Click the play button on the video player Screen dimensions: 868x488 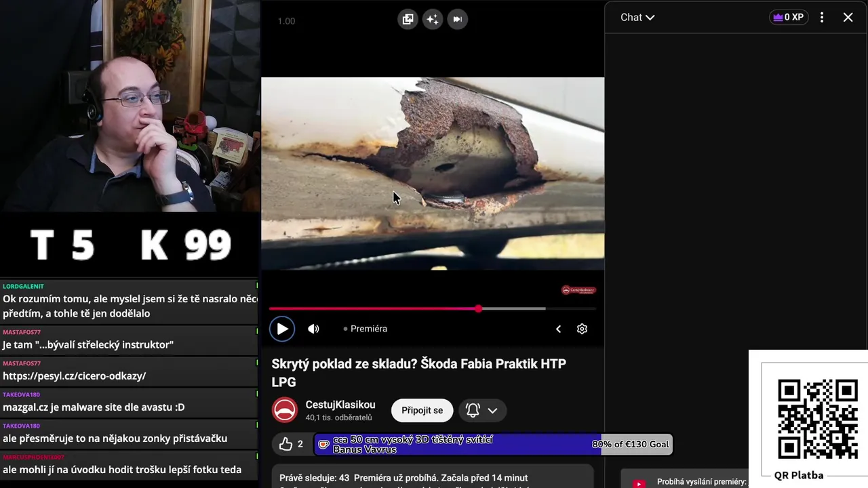[282, 329]
